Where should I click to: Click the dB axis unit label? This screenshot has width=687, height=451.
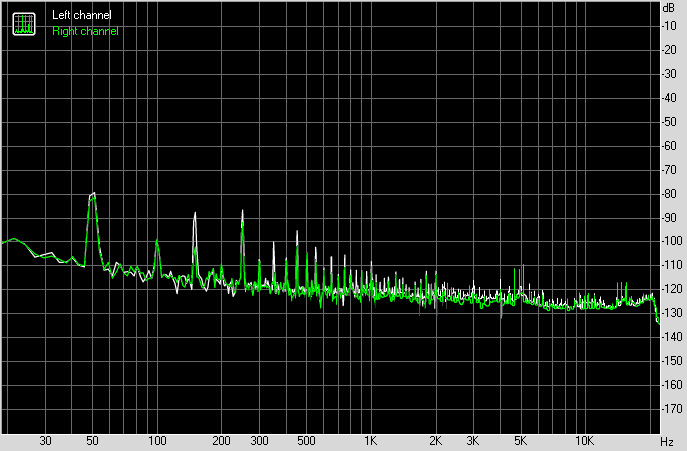click(x=669, y=8)
